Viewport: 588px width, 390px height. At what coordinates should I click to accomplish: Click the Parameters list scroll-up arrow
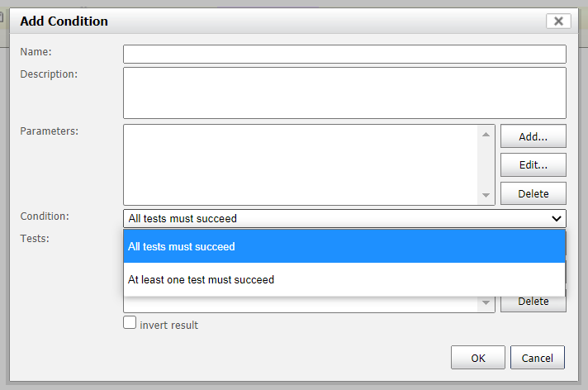486,135
